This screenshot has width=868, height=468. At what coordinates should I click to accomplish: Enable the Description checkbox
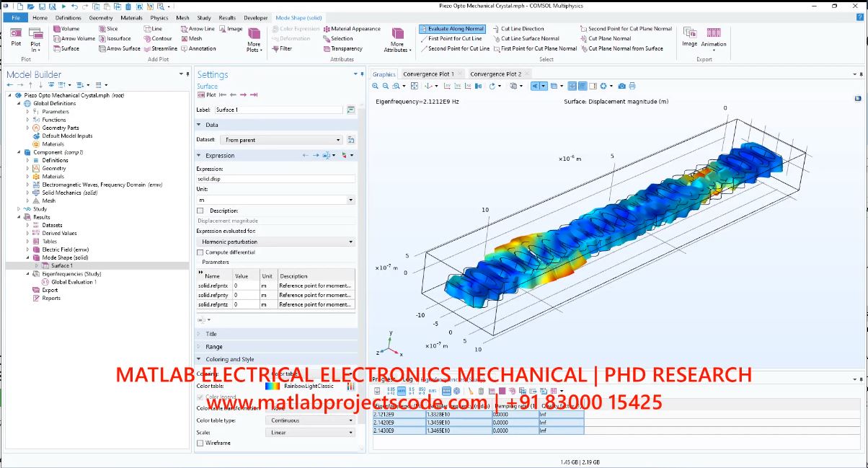point(200,211)
